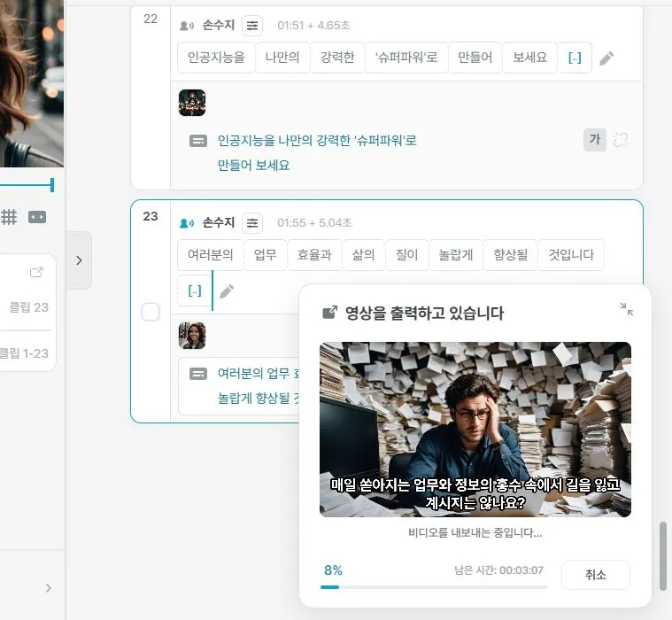Click second subtitle line '만들어 보세요'
The height and width of the screenshot is (620, 672).
(254, 165)
